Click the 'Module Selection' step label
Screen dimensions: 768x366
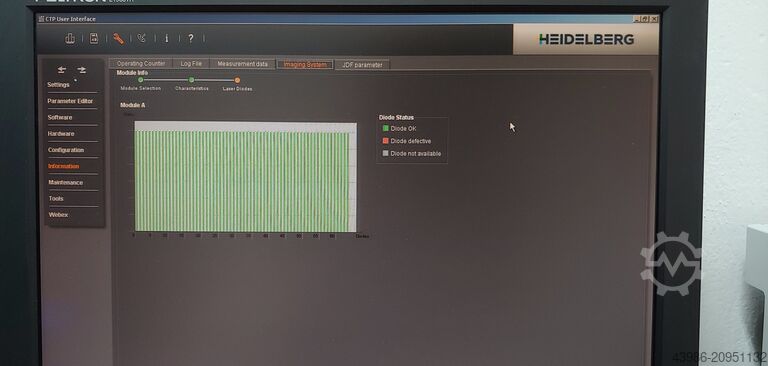click(141, 88)
